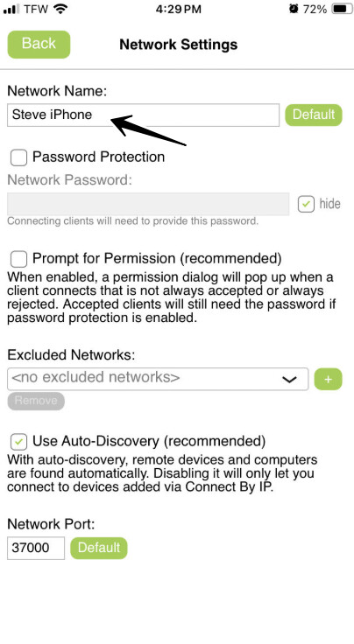Viewport: 354px width, 644px height.
Task: Enable Prompt for Permission checkbox
Action: click(19, 259)
